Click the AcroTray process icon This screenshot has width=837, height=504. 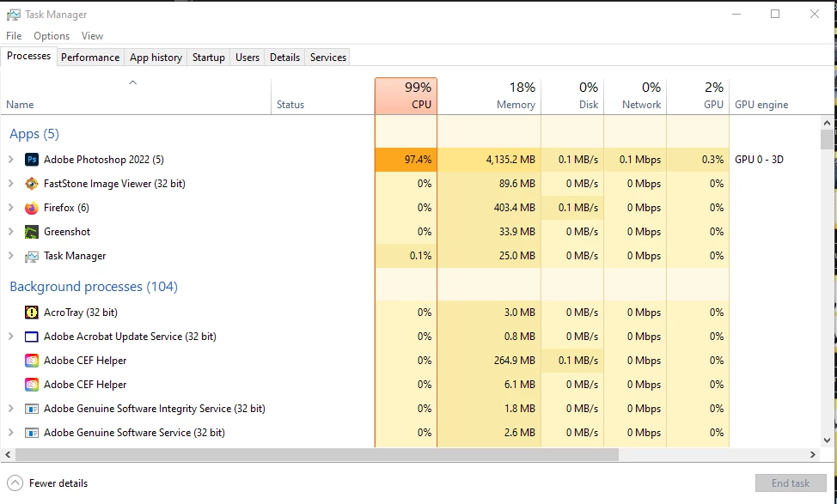coord(32,313)
